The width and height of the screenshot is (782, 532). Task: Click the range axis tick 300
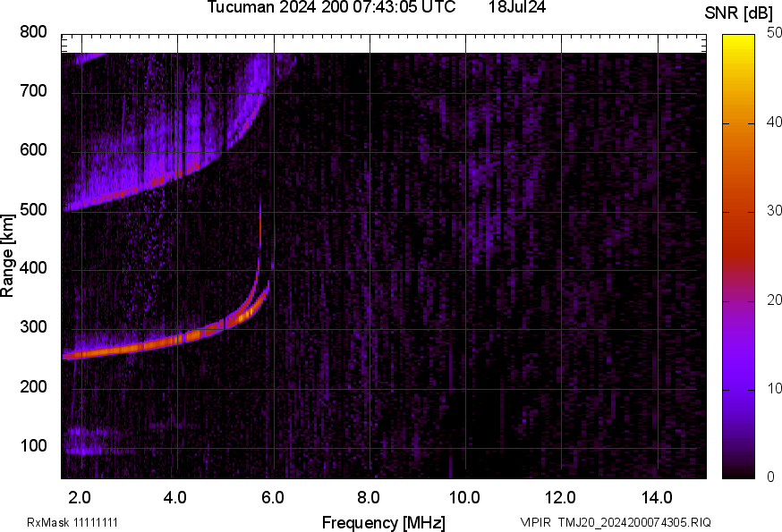click(33, 327)
